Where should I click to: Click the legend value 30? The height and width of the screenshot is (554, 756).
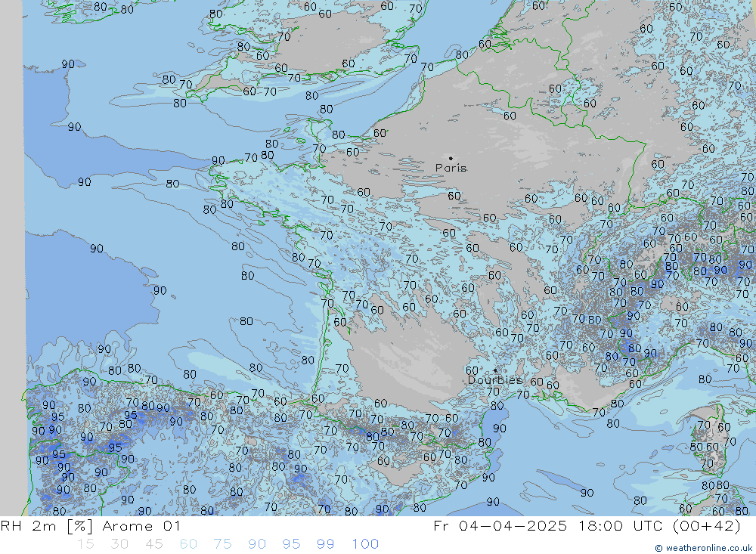point(119,544)
